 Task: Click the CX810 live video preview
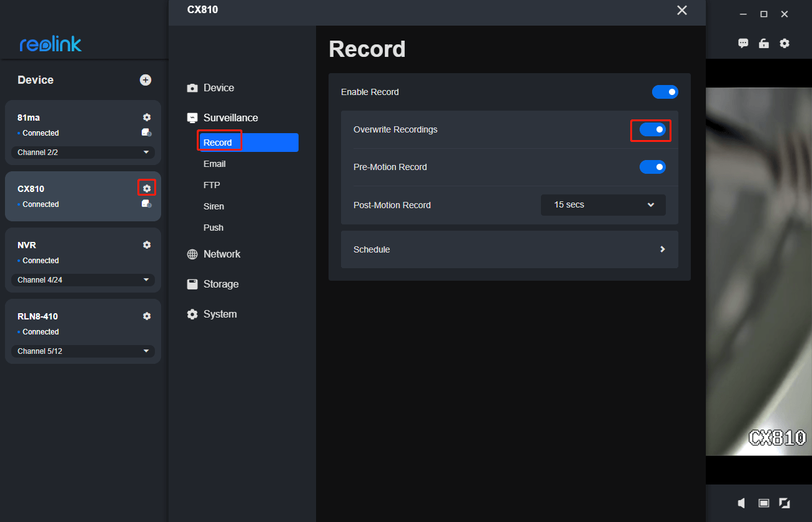click(759, 271)
